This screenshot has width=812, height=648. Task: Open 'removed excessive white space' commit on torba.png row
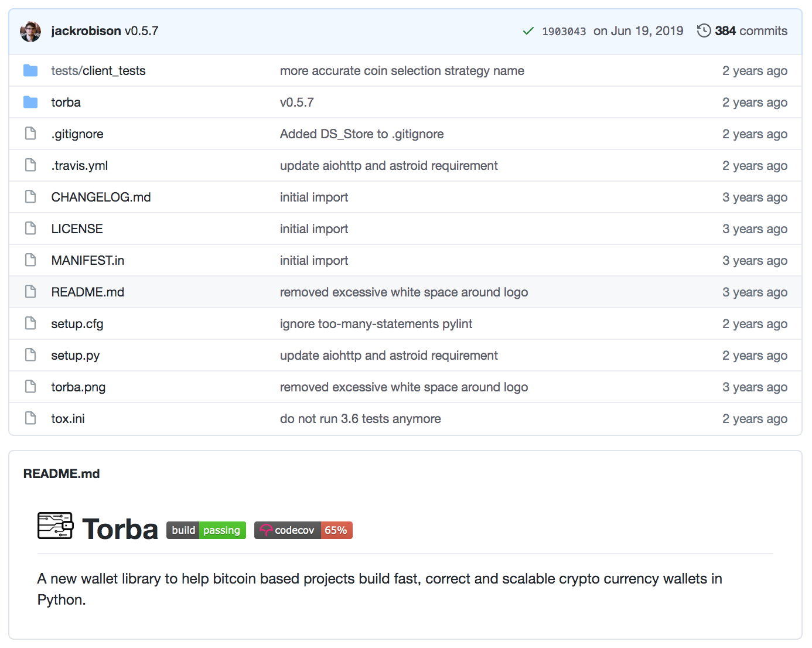pos(404,387)
